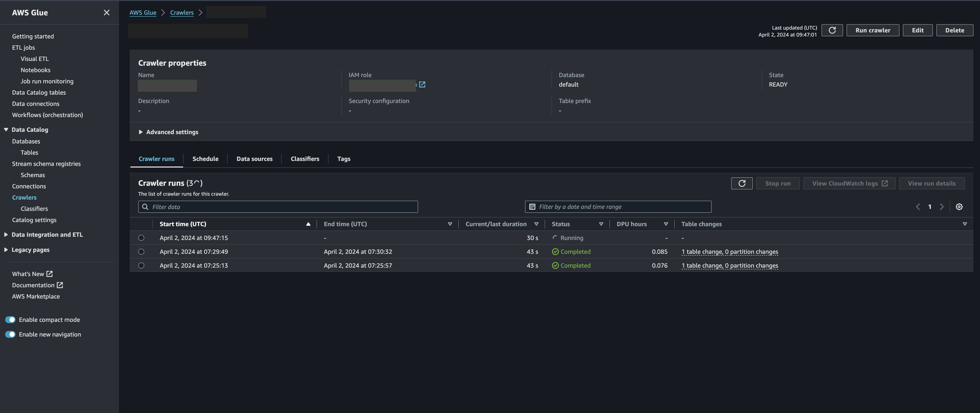Click the Run crawler button
The width and height of the screenshot is (980, 413).
coord(873,30)
